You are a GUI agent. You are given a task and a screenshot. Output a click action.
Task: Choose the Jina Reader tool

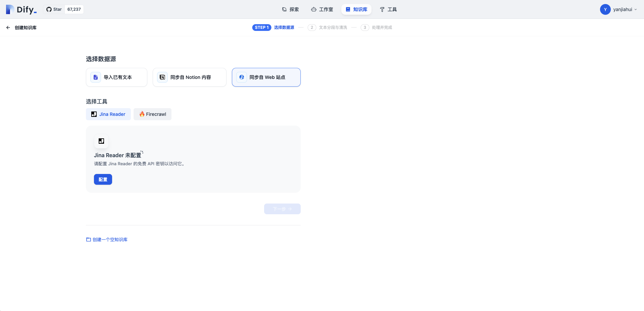pos(108,114)
